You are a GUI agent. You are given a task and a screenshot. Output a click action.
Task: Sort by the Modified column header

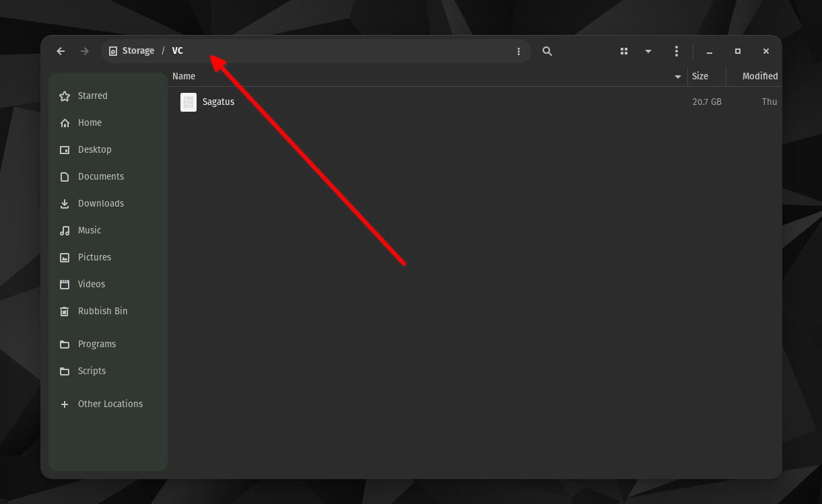[760, 76]
